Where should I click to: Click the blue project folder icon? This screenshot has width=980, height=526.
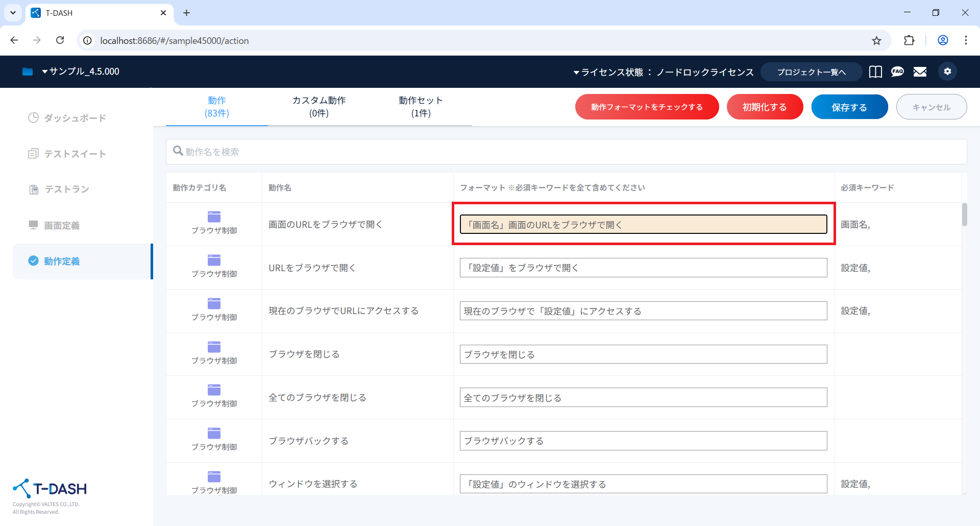(x=28, y=71)
